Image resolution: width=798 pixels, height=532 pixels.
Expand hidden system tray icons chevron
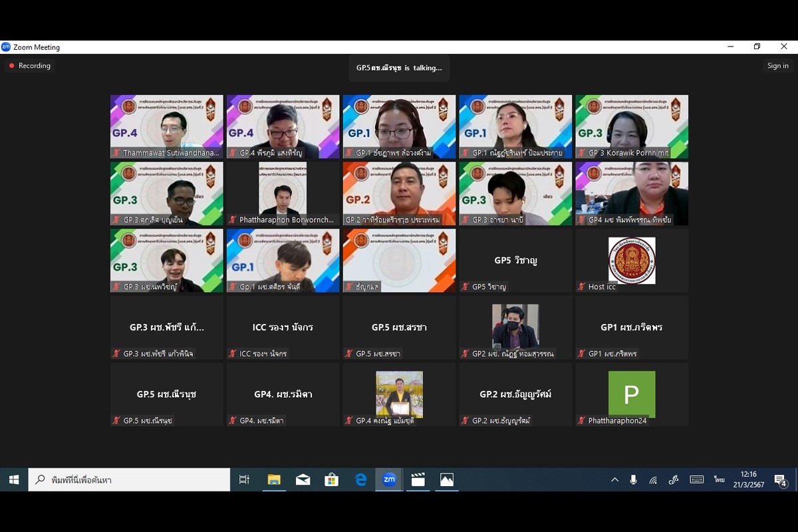614,479
